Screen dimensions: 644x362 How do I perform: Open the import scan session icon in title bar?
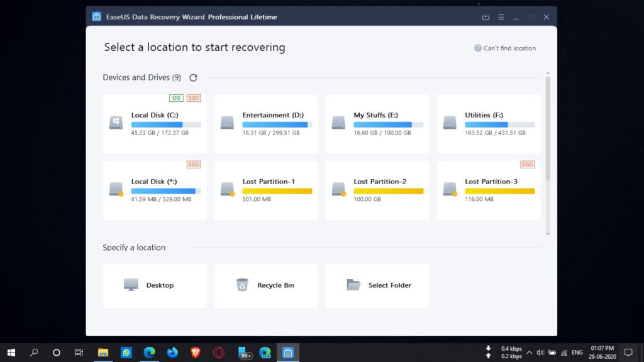(x=486, y=17)
